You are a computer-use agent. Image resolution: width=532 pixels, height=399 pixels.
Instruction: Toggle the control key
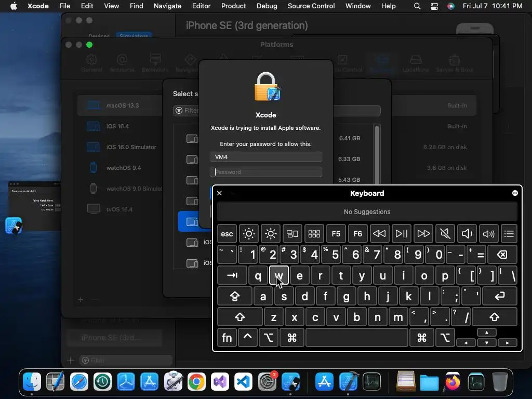pyautogui.click(x=248, y=338)
